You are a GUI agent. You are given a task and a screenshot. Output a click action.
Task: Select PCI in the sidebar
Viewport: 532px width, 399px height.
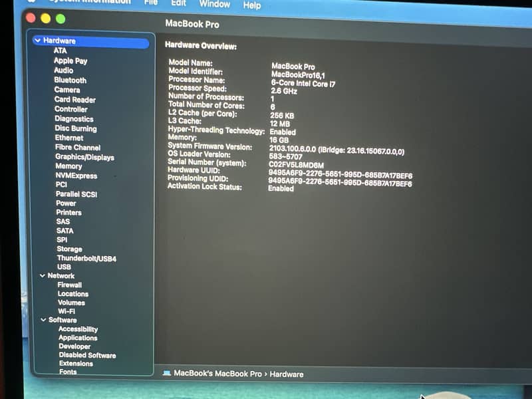click(61, 185)
